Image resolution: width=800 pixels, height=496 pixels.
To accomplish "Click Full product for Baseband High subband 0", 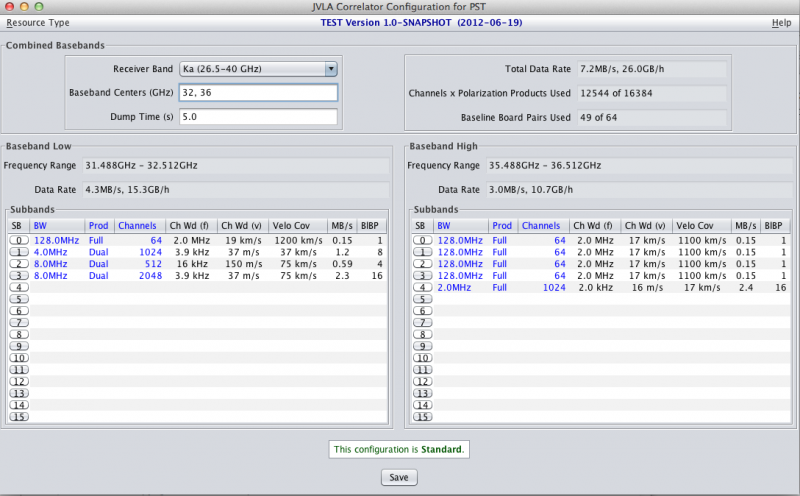I will [x=501, y=240].
